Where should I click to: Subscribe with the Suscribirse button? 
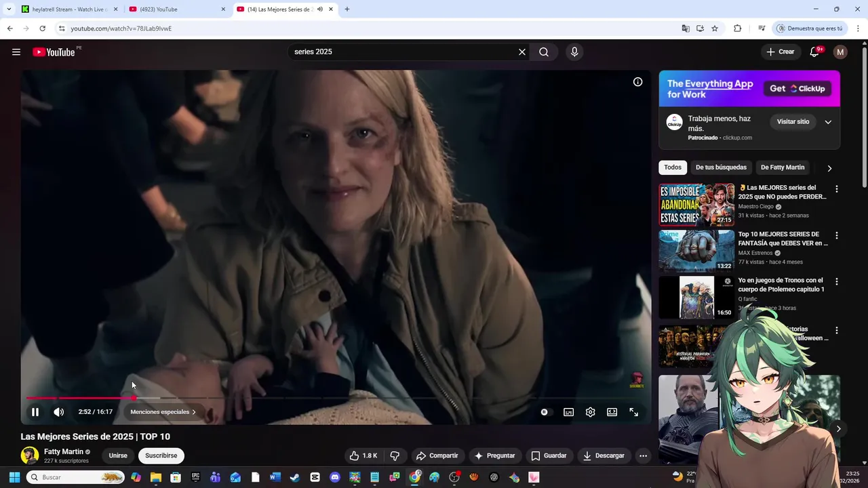(x=161, y=455)
